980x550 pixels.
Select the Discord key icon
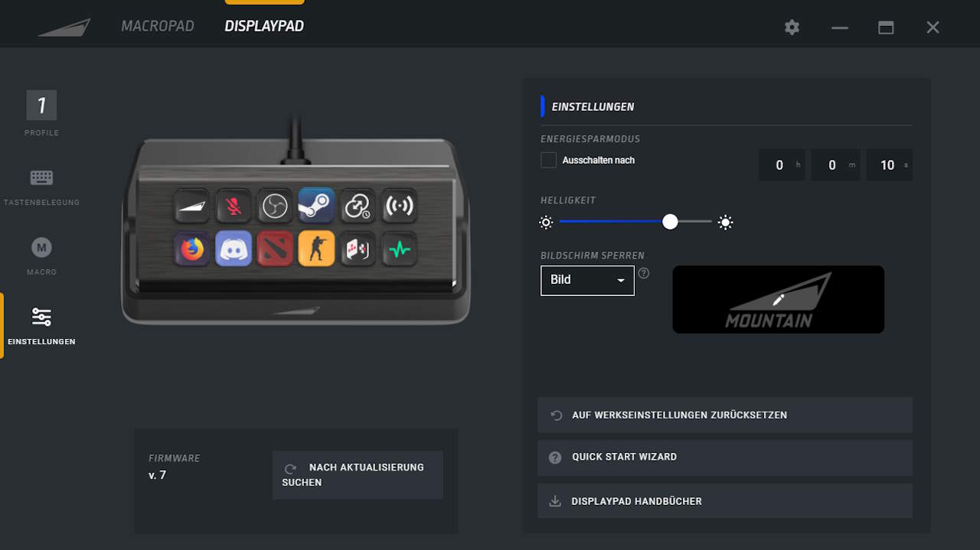tap(234, 249)
